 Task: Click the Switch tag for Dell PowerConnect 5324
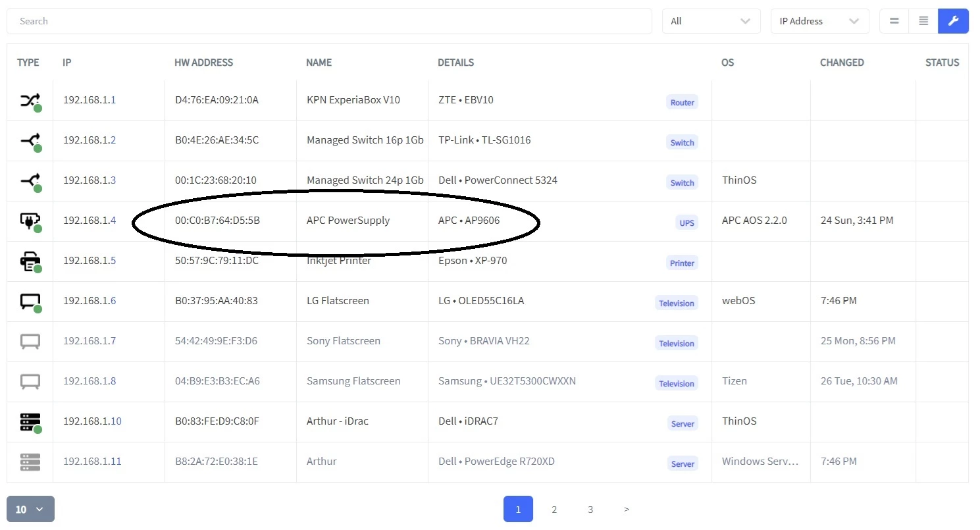point(682,183)
